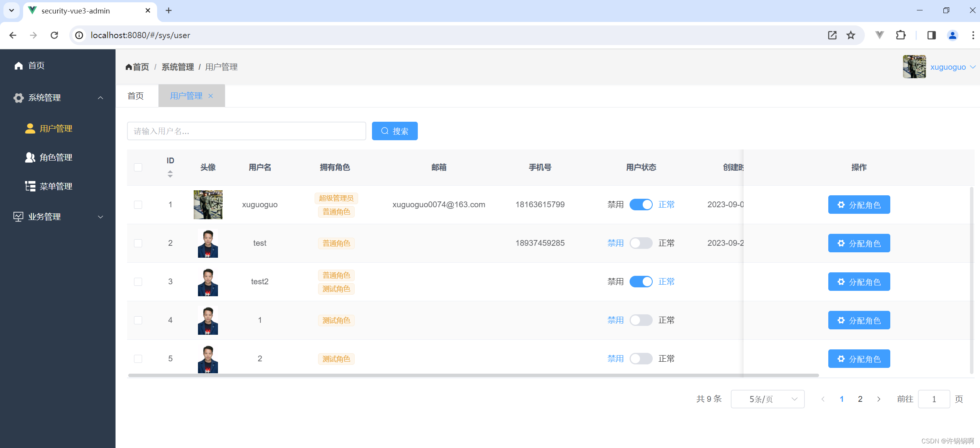Open the tab search chevron in the tab strip
The width and height of the screenshot is (980, 448).
tap(12, 11)
